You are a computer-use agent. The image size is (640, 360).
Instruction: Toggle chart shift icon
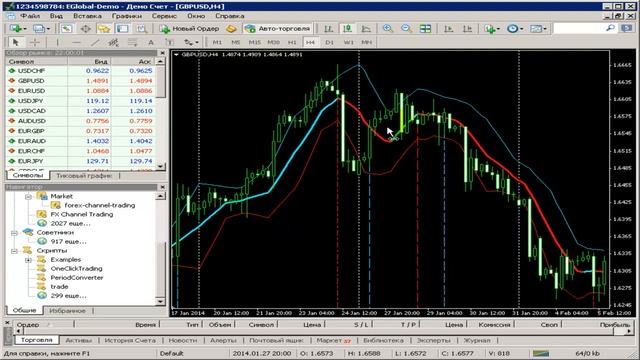pos(467,29)
